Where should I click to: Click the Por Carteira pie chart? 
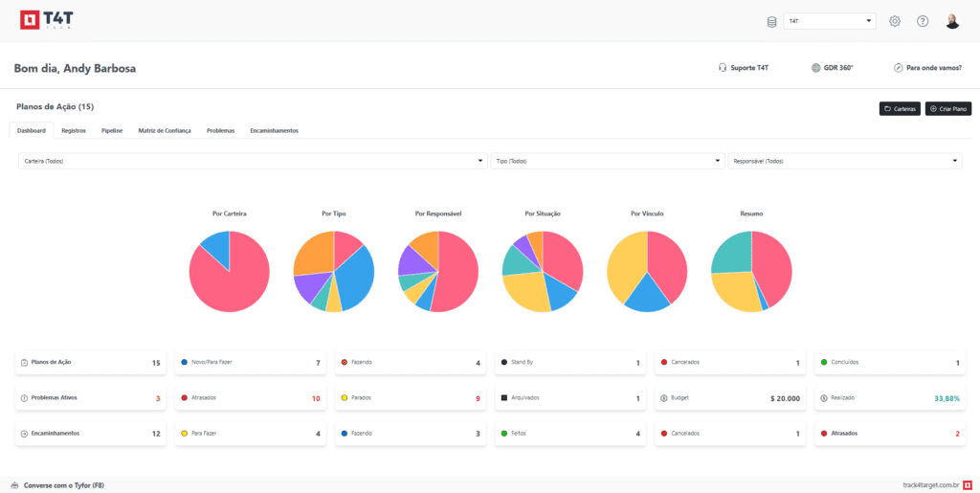click(x=229, y=271)
